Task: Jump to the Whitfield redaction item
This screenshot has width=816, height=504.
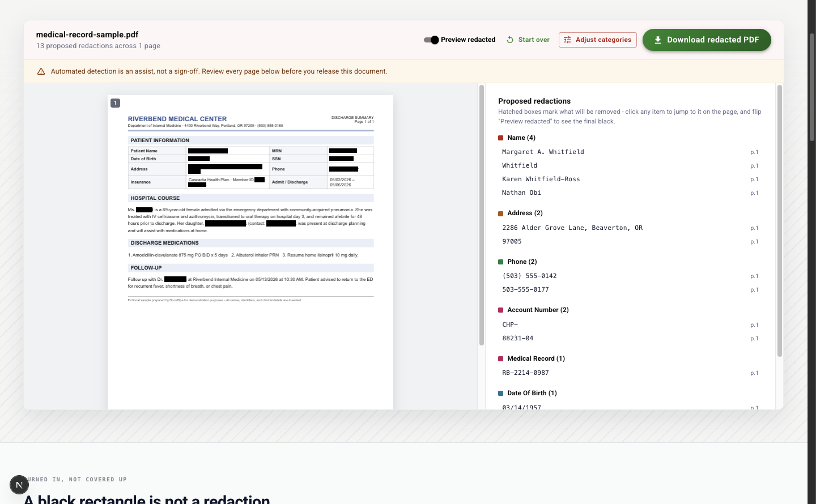Action: (x=630, y=165)
